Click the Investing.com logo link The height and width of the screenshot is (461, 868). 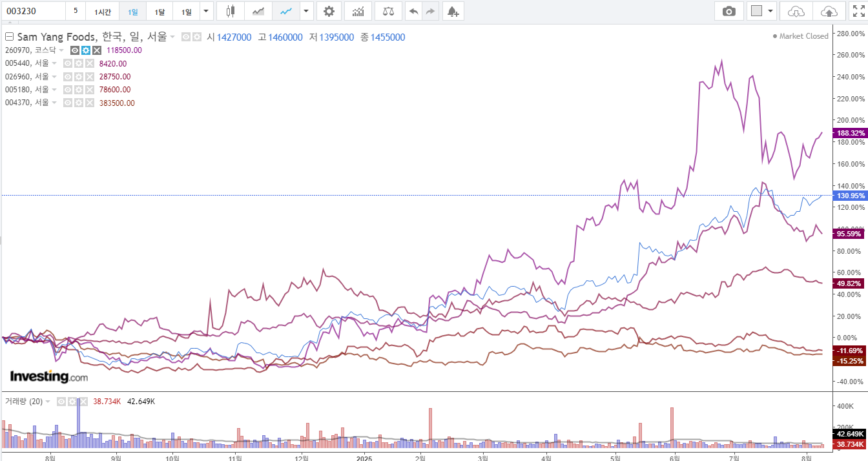(49, 376)
